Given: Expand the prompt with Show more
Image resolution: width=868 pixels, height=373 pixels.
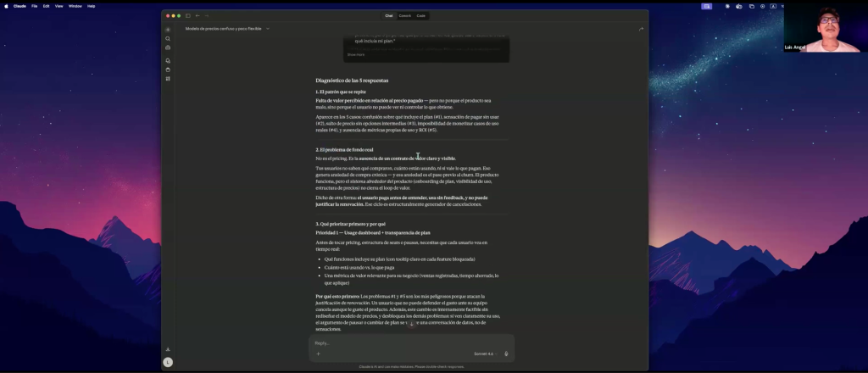Looking at the screenshot, I should click(x=356, y=55).
